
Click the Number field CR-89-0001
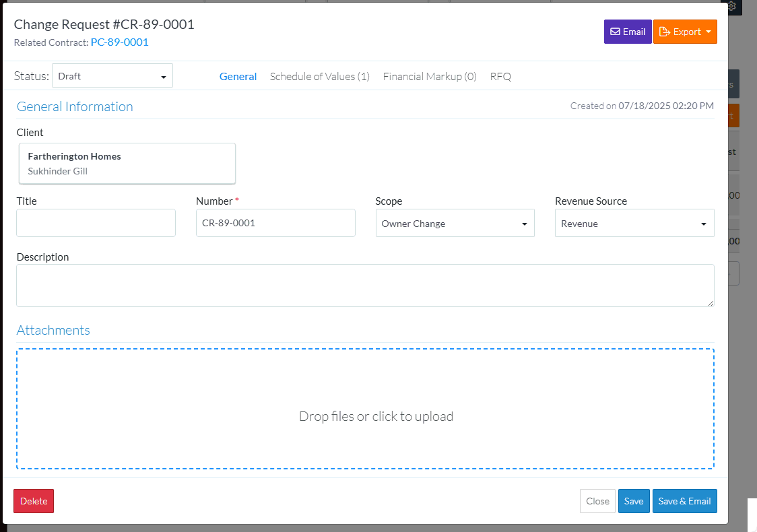click(x=275, y=223)
